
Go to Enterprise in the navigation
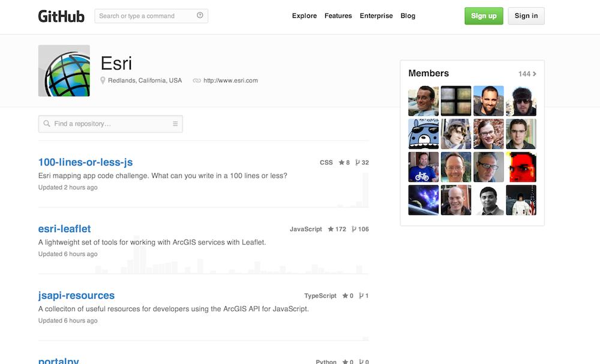(x=376, y=16)
